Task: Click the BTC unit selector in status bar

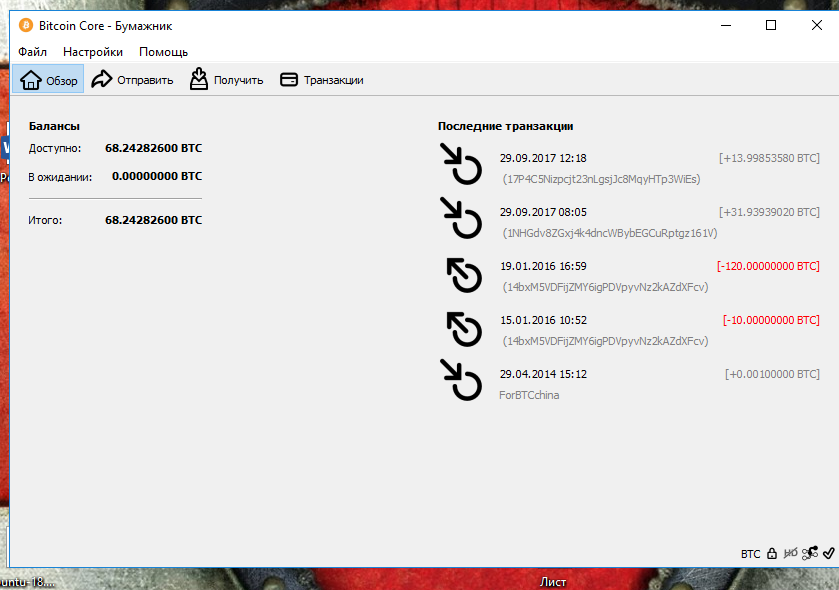Action: click(x=750, y=554)
